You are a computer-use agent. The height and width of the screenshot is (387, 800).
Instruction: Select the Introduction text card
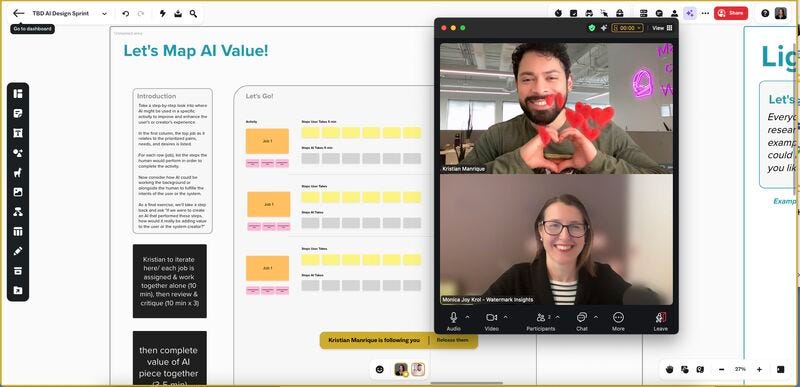[x=172, y=161]
